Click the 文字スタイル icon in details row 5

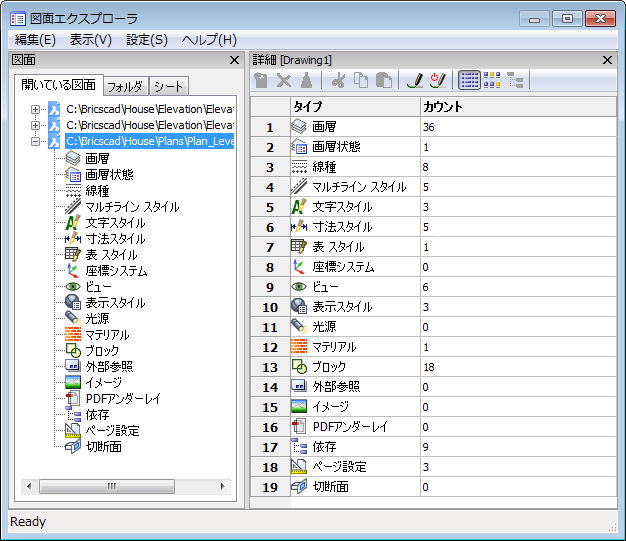click(x=299, y=207)
